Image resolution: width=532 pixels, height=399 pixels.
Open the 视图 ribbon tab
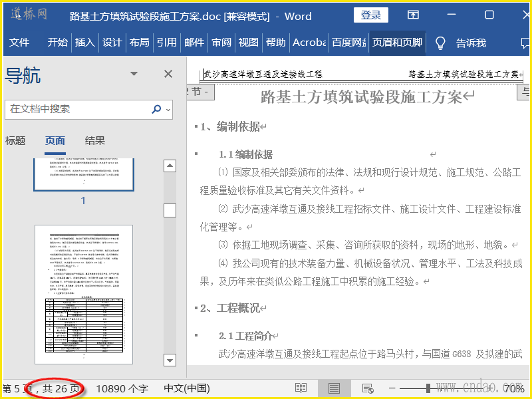pyautogui.click(x=248, y=43)
